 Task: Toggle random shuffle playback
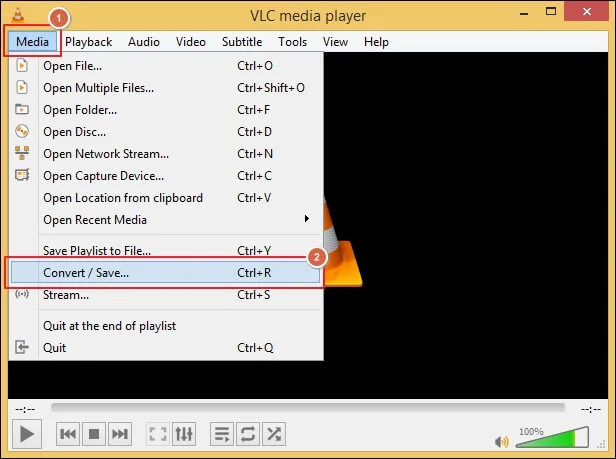274,434
